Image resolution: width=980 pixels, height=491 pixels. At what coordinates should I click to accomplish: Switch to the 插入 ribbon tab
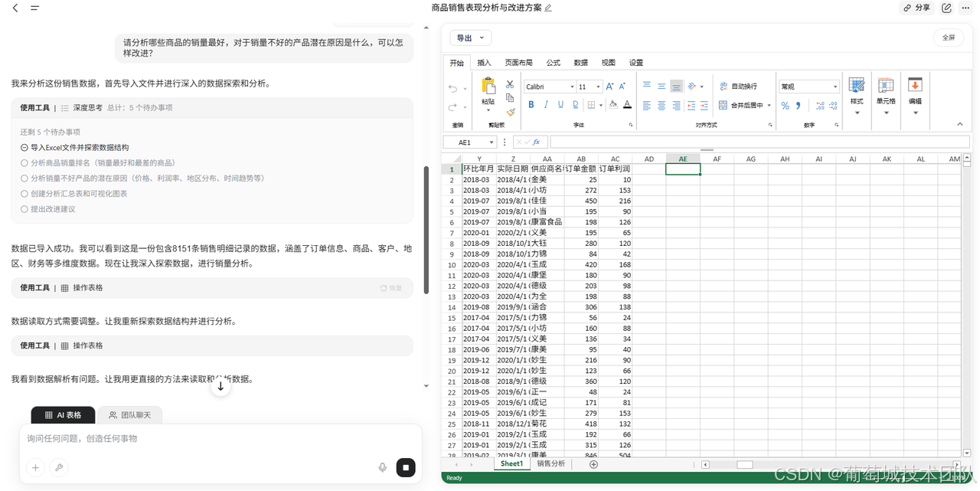point(483,62)
